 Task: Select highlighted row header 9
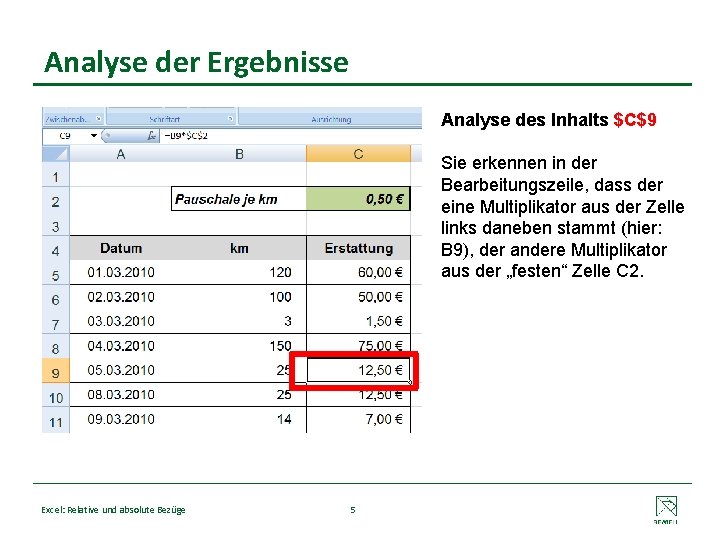pyautogui.click(x=56, y=372)
